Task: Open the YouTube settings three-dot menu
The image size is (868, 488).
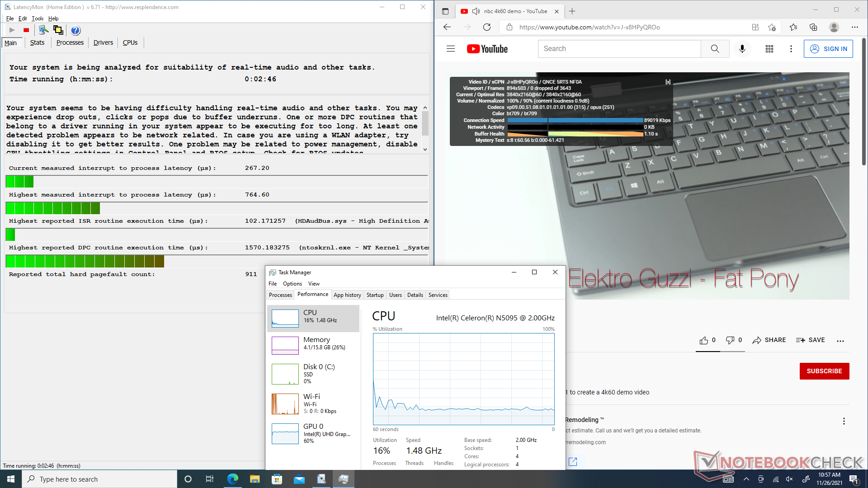Action: (x=791, y=49)
